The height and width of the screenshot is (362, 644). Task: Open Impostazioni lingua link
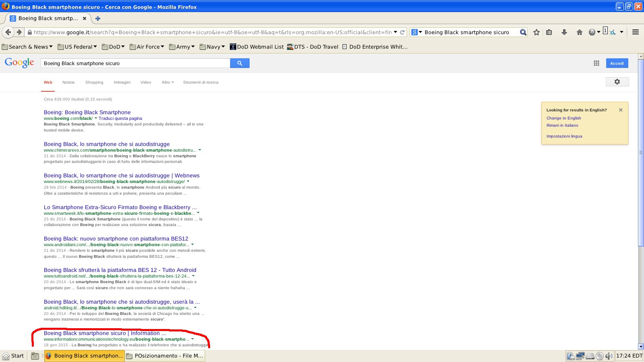tap(564, 136)
